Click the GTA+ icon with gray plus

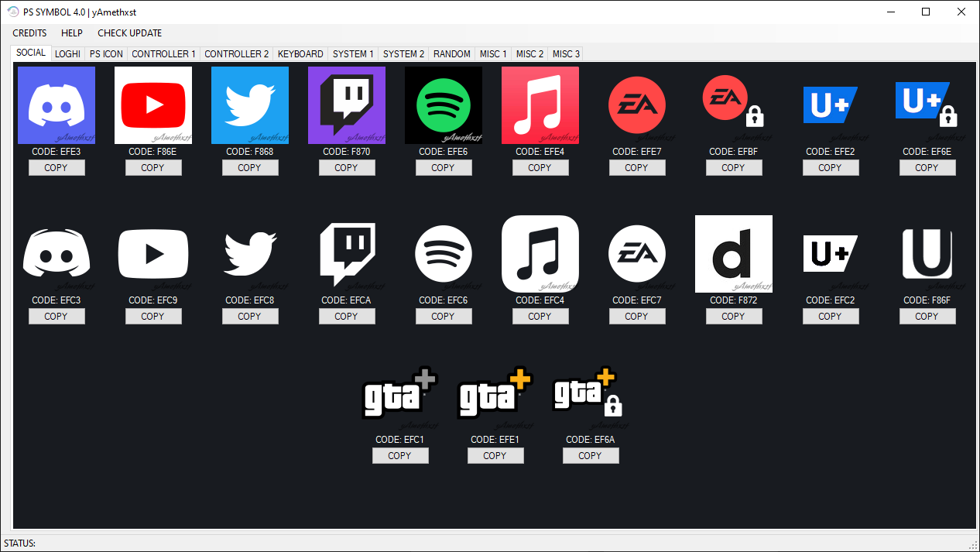pyautogui.click(x=400, y=393)
